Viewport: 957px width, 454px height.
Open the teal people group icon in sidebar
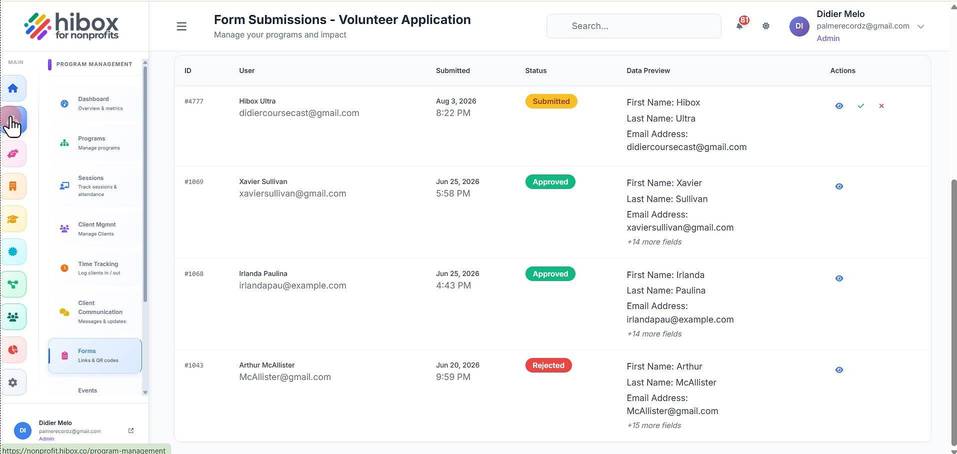[x=13, y=317]
